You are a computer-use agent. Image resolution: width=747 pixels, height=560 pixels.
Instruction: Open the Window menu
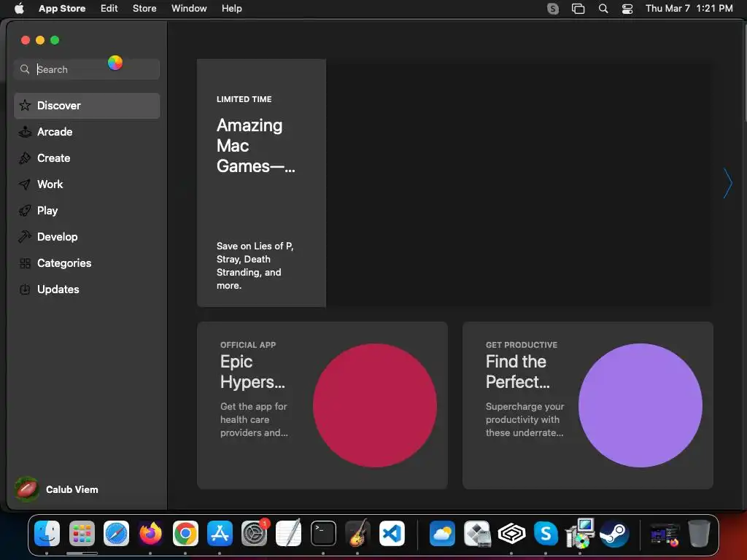(189, 8)
